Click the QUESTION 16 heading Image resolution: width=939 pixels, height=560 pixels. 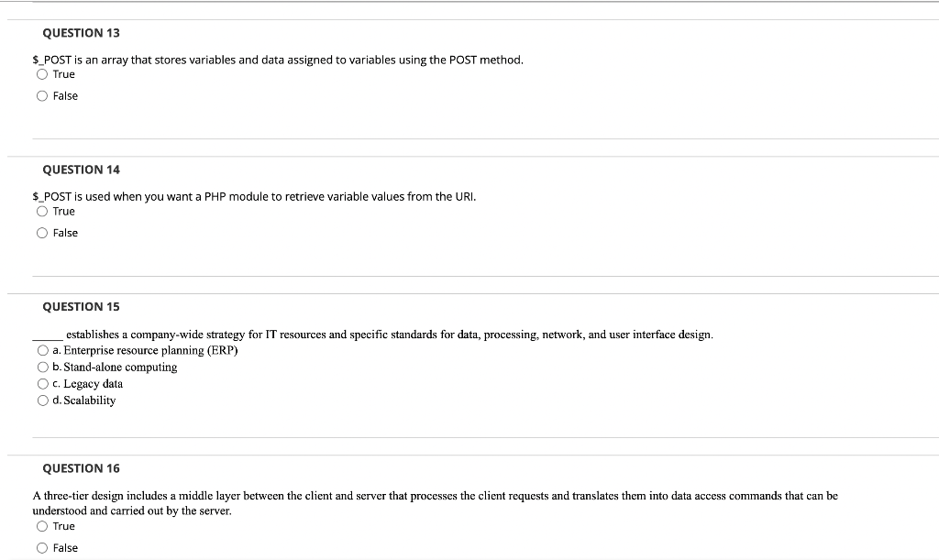click(x=82, y=467)
